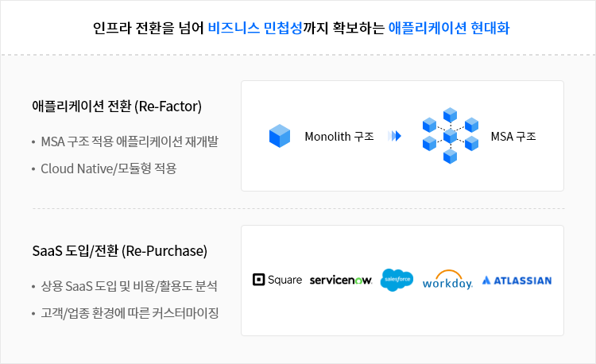The height and width of the screenshot is (364, 596).
Task: Click the 'Monolith 구조' label
Action: 339,136
